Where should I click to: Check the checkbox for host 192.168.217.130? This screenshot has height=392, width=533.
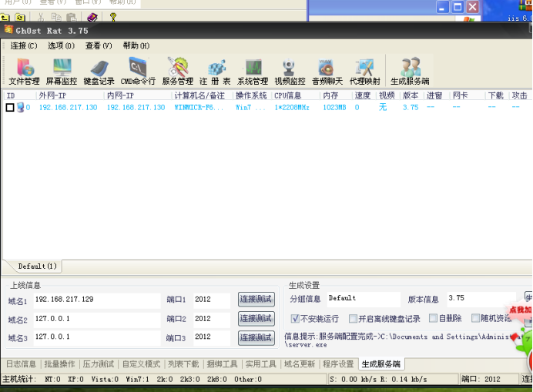[10, 108]
